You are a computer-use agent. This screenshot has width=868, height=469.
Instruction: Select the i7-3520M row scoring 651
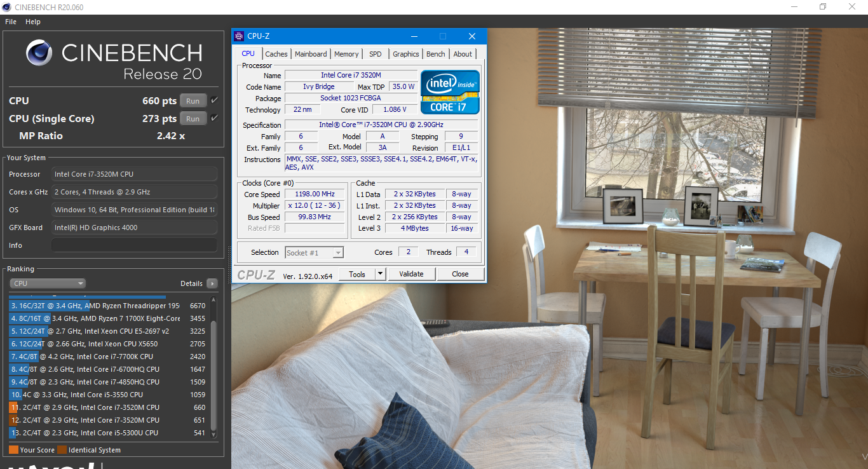108,420
